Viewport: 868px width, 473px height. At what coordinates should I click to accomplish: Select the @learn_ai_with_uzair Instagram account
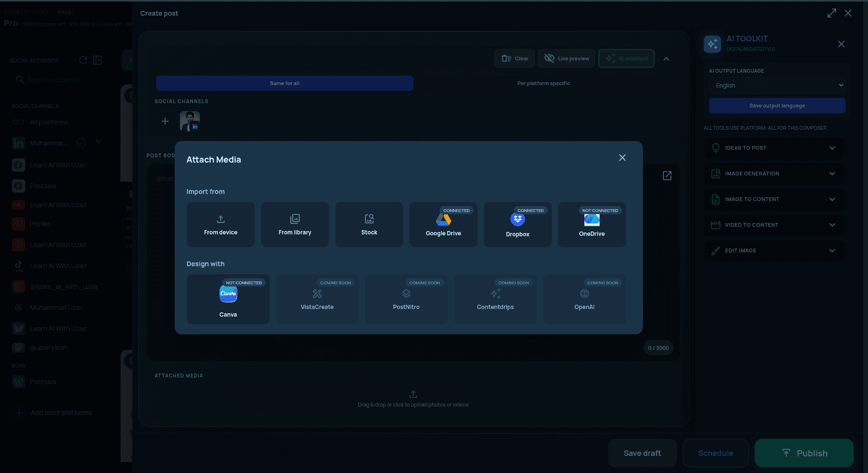point(55,287)
